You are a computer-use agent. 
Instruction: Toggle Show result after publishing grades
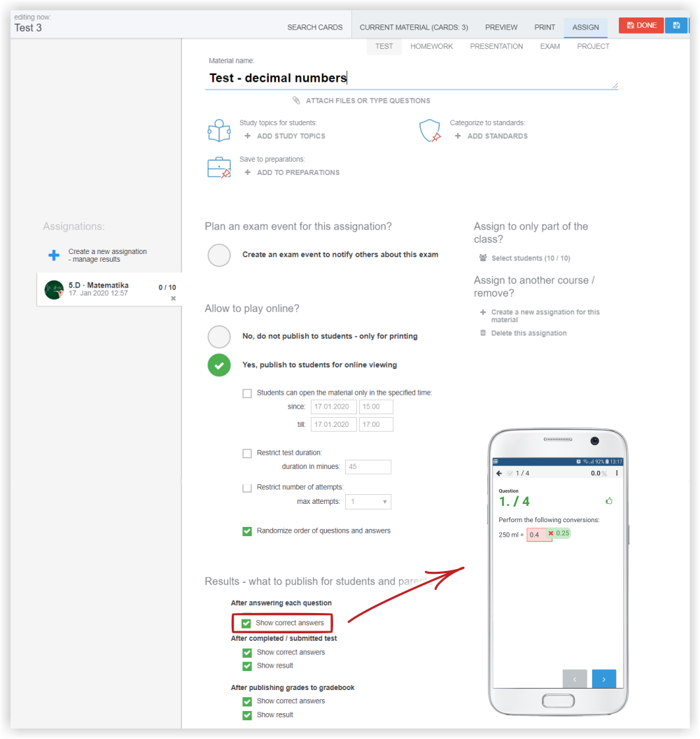247,715
